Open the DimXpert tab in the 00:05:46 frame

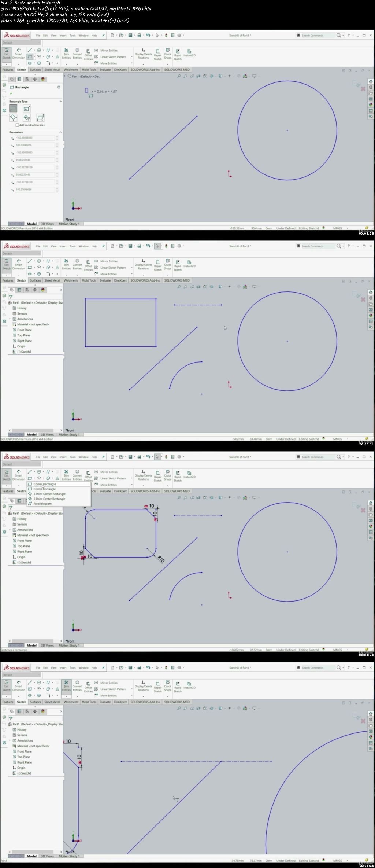[x=120, y=702]
